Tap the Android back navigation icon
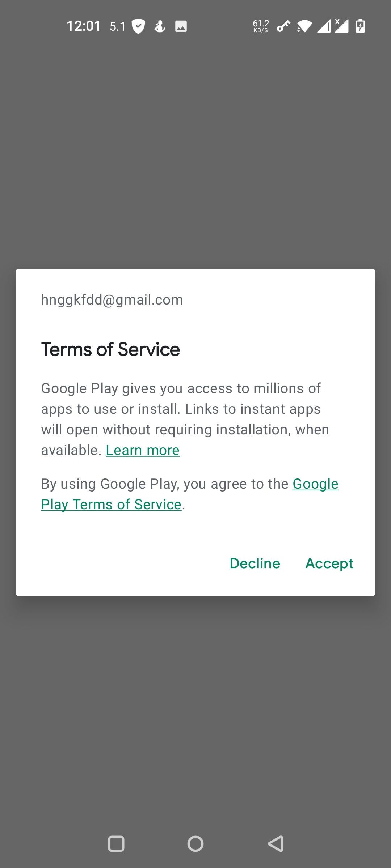This screenshot has width=391, height=868. click(276, 844)
